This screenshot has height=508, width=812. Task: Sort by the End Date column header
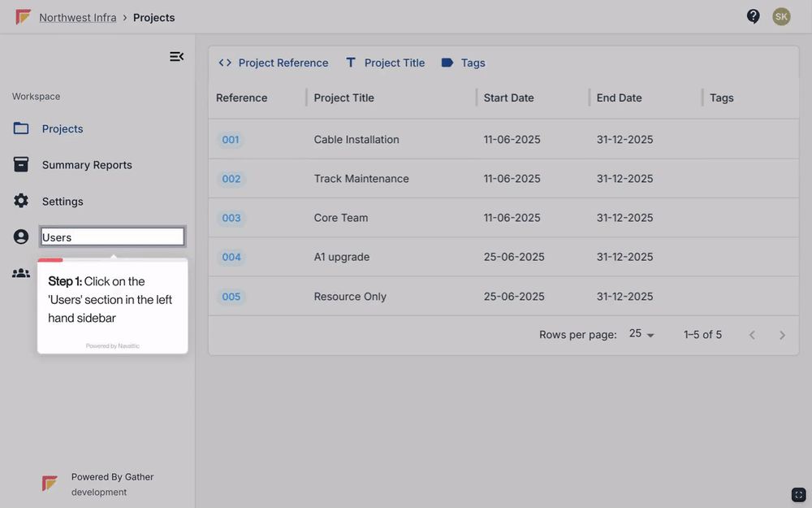pyautogui.click(x=619, y=98)
